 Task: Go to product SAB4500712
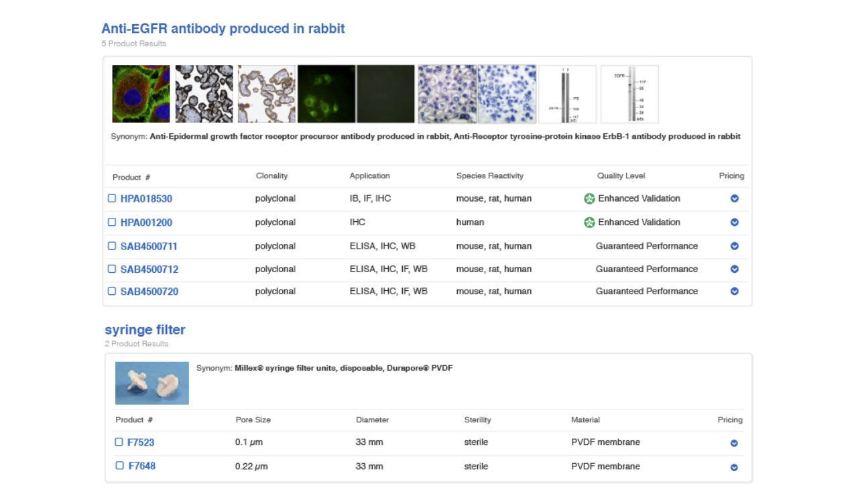[x=149, y=269]
